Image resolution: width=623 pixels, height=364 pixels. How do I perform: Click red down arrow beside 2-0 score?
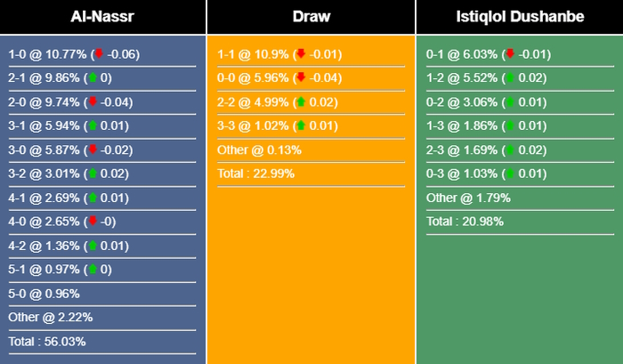93,102
